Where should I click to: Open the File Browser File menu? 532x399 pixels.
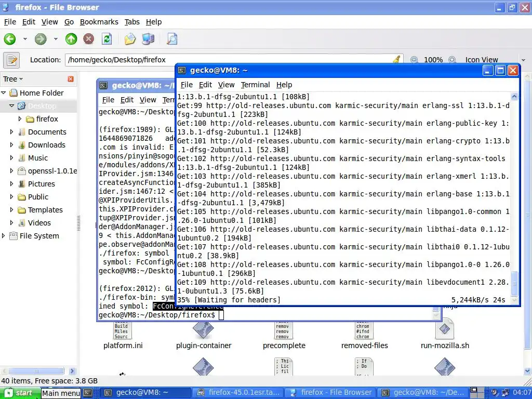coord(10,22)
